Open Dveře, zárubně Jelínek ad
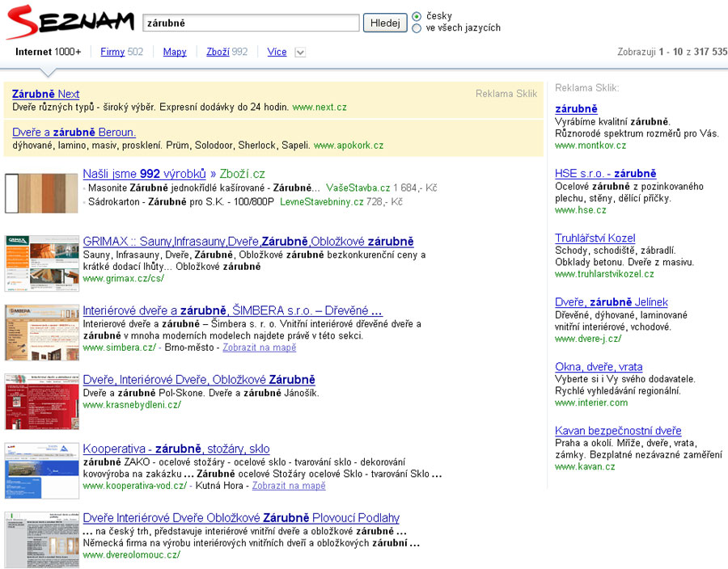728x569 pixels. click(612, 302)
